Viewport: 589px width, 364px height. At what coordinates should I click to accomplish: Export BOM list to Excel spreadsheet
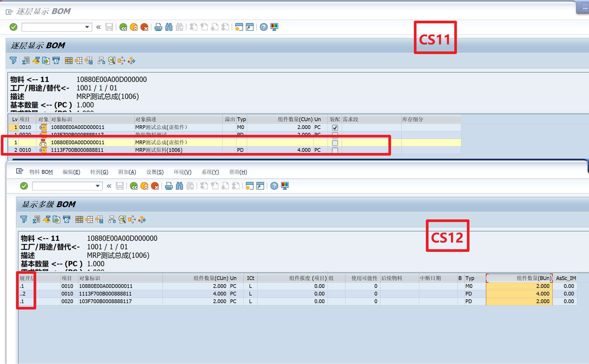[26, 61]
